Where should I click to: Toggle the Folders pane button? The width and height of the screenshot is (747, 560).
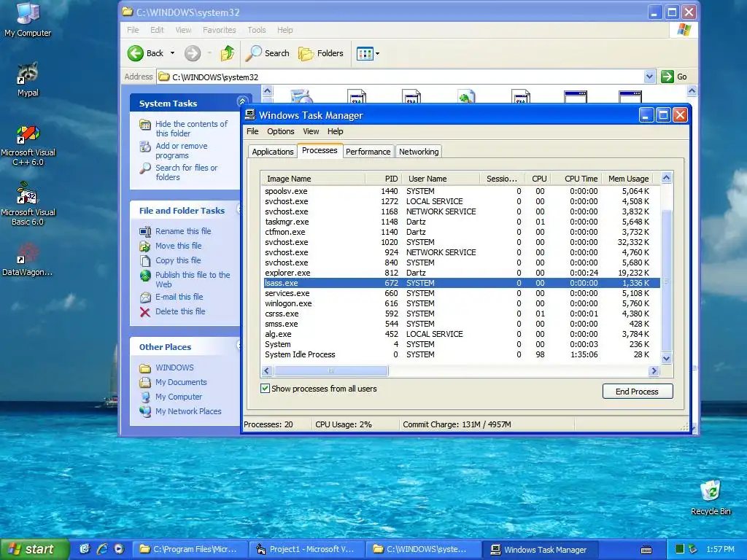321,53
